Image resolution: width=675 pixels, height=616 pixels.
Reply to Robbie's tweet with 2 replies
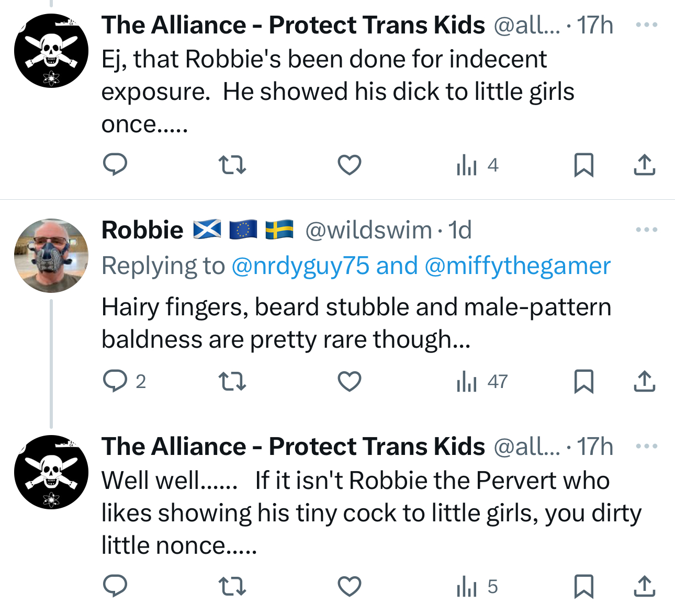[x=116, y=381]
